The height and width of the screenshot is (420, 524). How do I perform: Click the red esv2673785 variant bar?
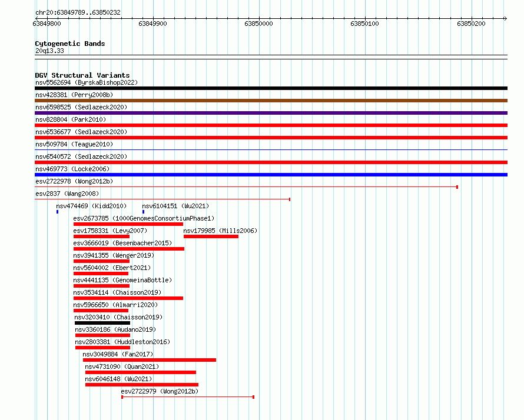[128, 224]
